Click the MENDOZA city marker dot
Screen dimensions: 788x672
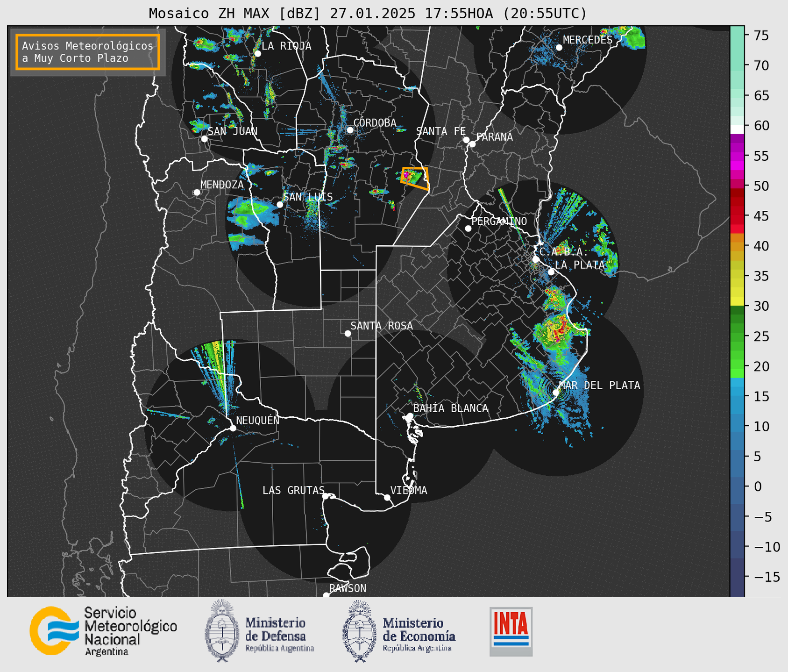(x=197, y=193)
